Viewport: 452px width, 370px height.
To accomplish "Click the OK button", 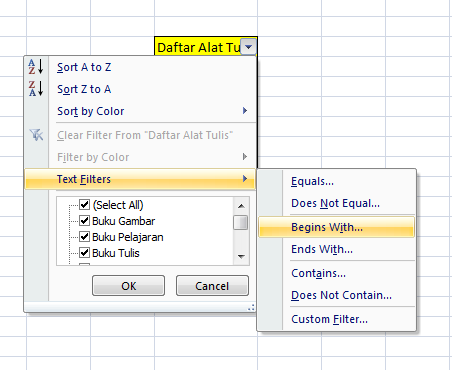I will click(128, 286).
